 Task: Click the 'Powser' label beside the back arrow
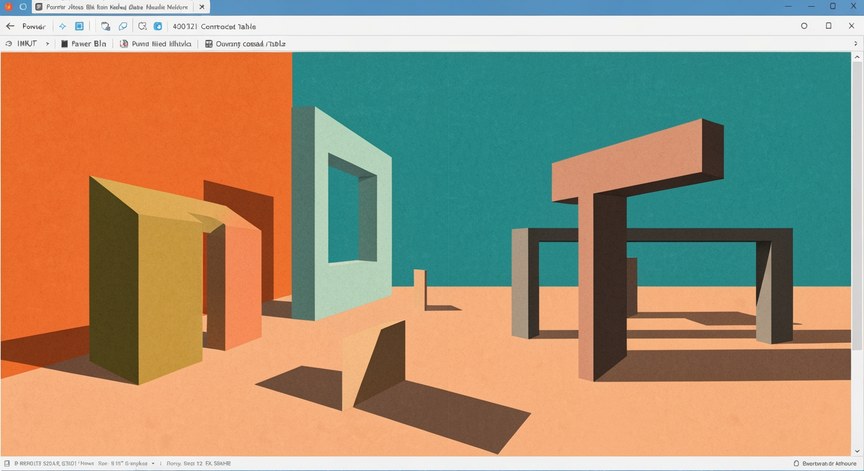(x=34, y=26)
